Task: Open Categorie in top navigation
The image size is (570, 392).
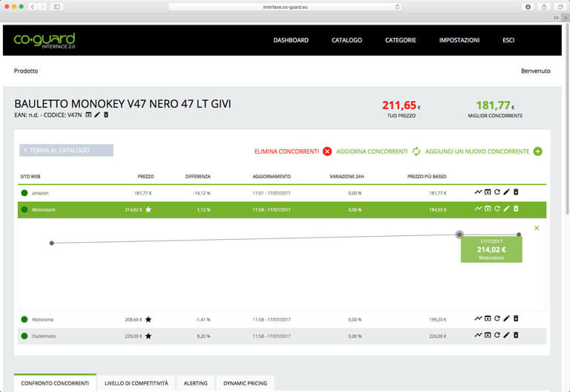Action: [x=401, y=40]
